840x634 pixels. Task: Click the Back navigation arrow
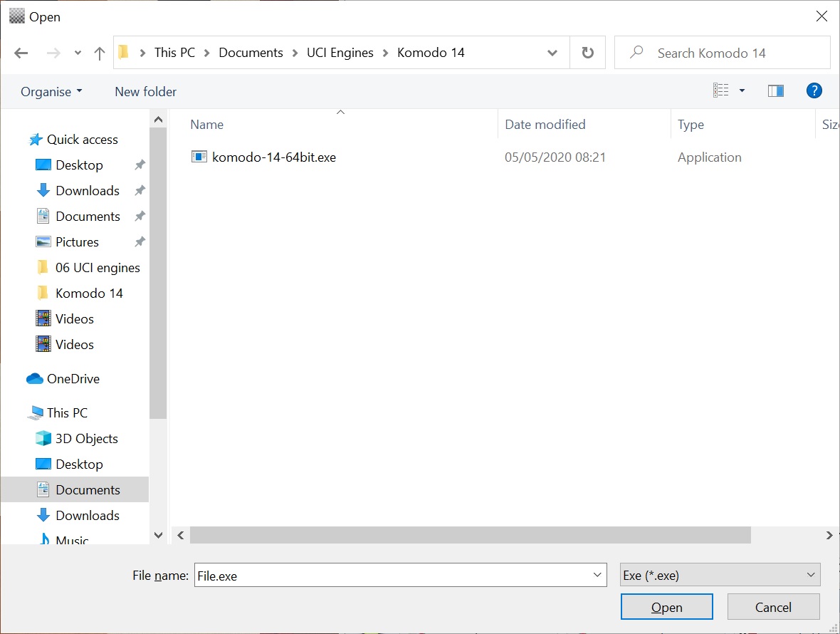click(x=21, y=53)
